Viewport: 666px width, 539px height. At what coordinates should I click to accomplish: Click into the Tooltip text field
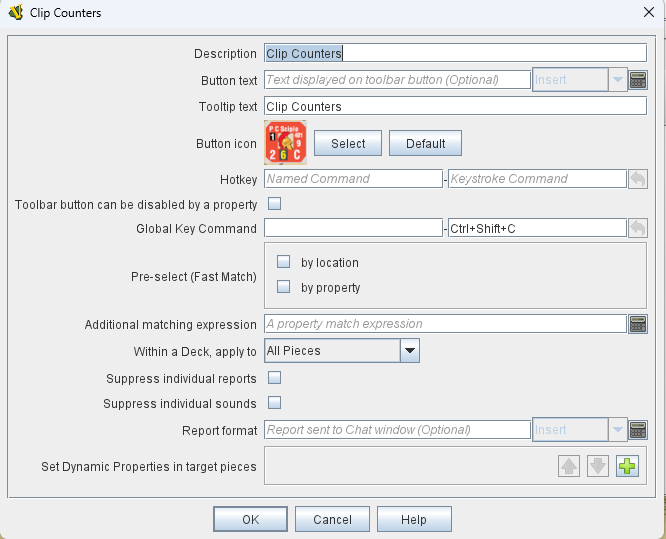[455, 106]
